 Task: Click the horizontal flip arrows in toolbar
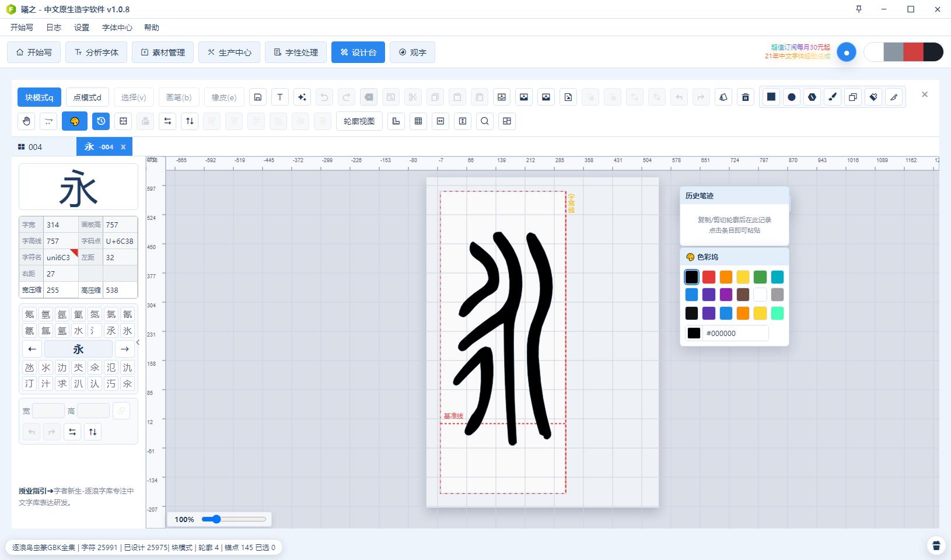click(167, 121)
